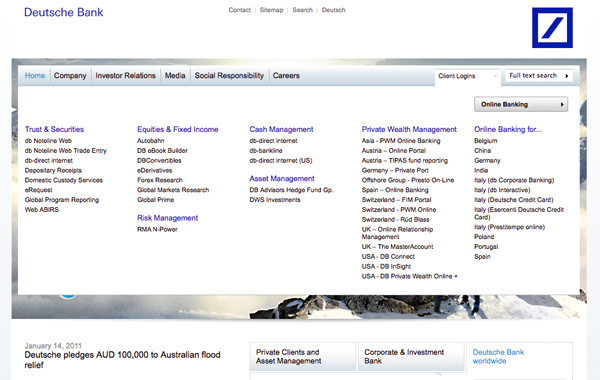
Task: Open db Noteline Web Trade Entry
Action: tap(66, 151)
